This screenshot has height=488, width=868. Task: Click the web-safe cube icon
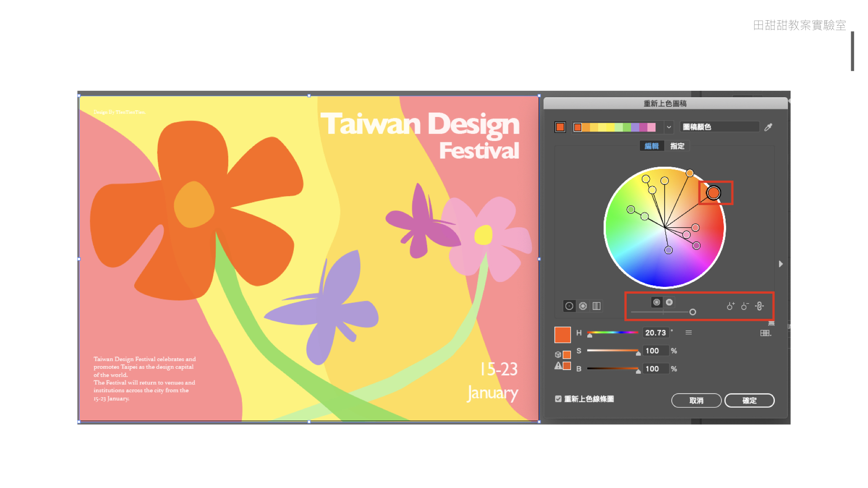pos(558,354)
